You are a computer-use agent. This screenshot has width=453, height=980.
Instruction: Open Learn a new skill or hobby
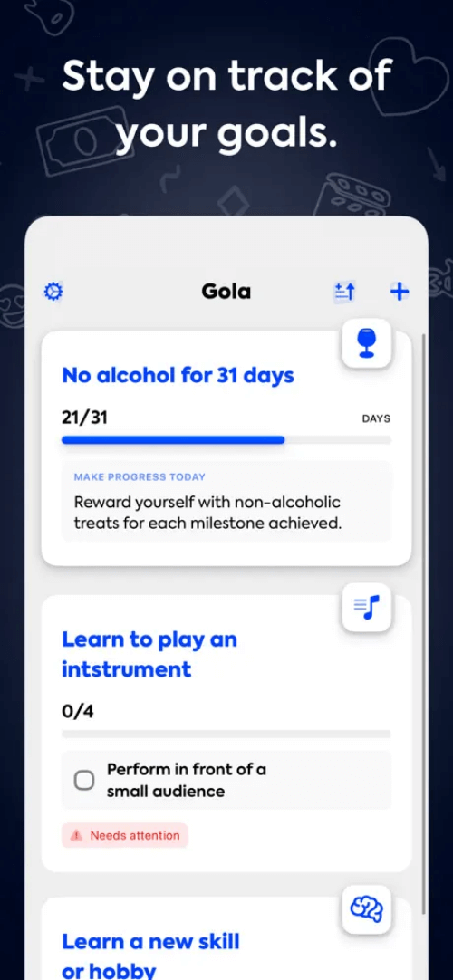point(150,956)
